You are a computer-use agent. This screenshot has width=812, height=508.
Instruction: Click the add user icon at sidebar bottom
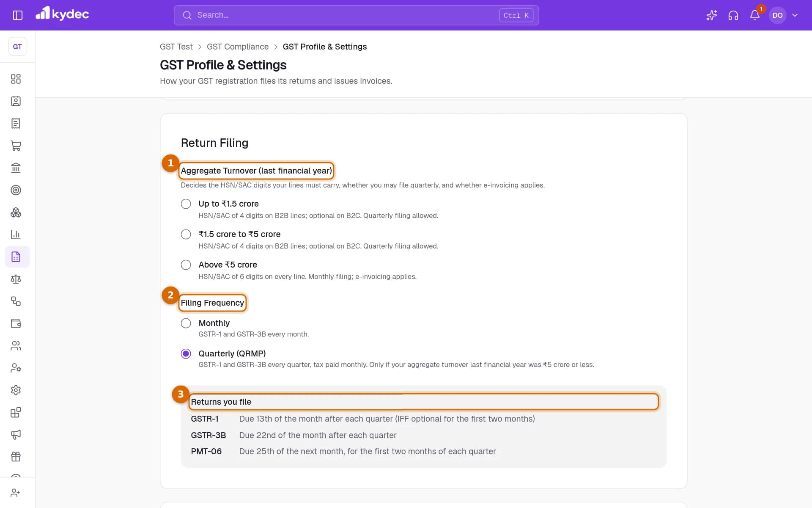click(16, 493)
